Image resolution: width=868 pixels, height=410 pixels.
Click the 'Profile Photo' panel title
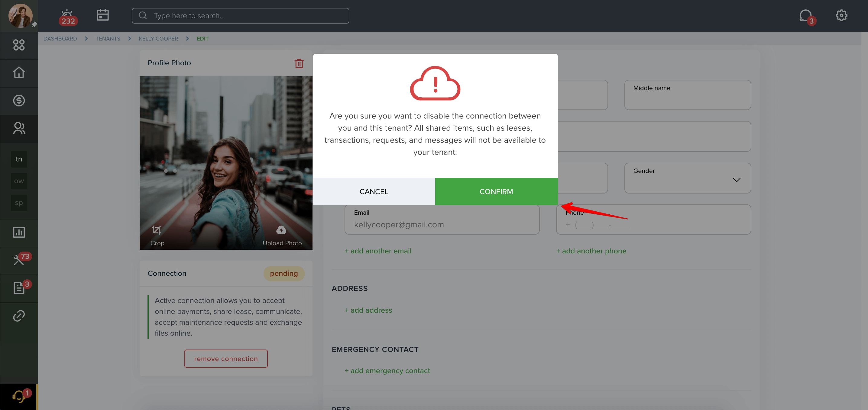coord(169,63)
